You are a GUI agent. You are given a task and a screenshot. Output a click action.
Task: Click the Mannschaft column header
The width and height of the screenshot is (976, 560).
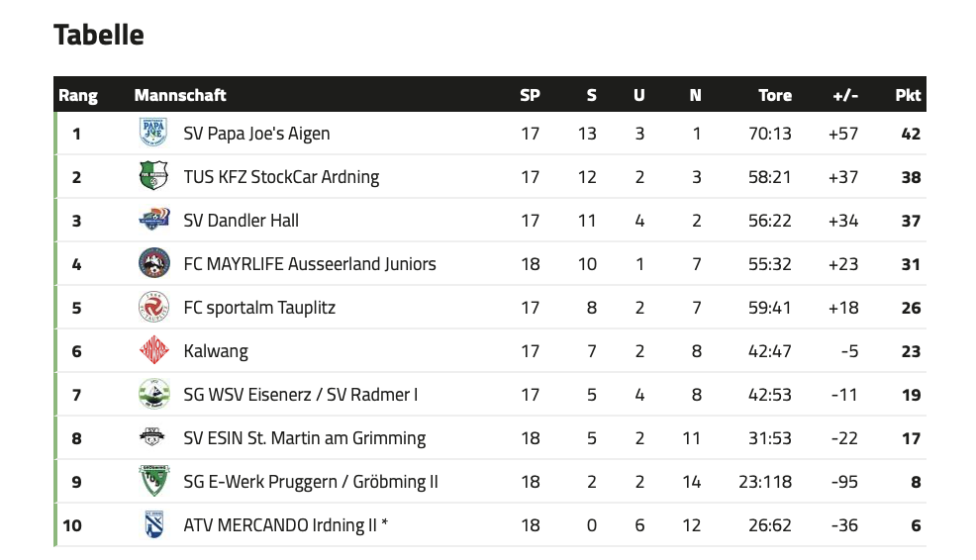[180, 95]
